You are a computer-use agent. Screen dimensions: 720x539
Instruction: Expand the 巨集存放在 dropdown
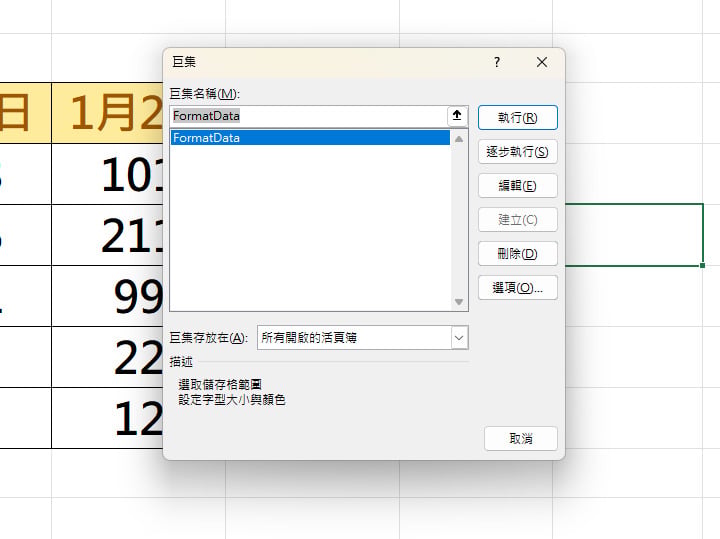(x=459, y=338)
